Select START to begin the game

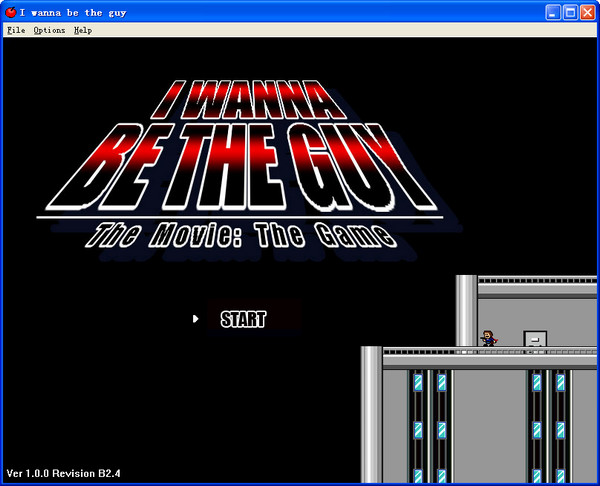coord(243,320)
